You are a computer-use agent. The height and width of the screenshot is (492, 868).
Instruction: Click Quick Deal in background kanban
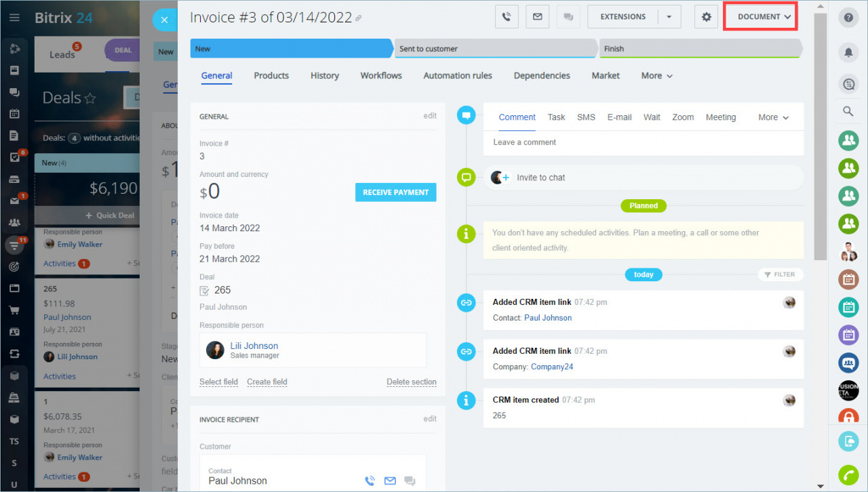tap(110, 216)
